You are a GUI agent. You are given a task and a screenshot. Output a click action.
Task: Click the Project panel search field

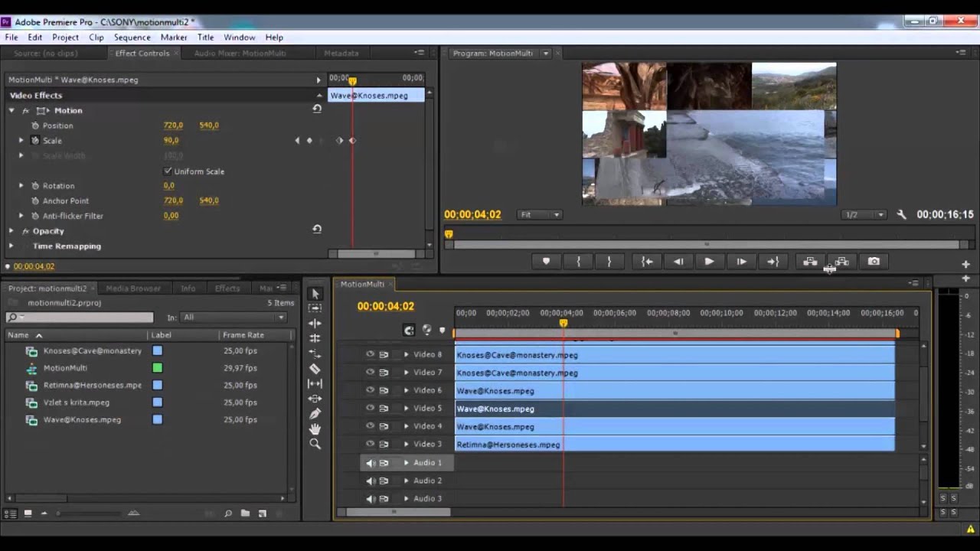79,318
